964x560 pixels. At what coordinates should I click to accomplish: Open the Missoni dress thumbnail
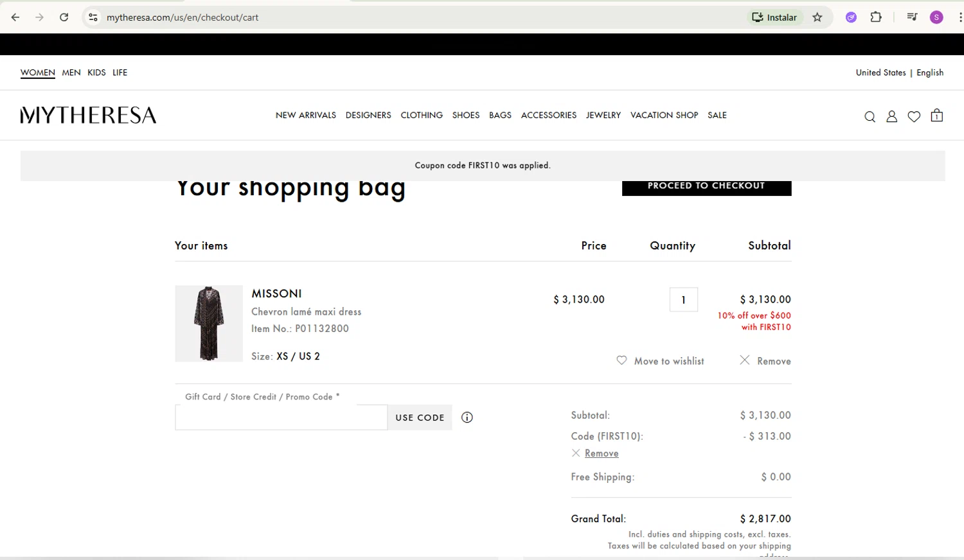(209, 324)
